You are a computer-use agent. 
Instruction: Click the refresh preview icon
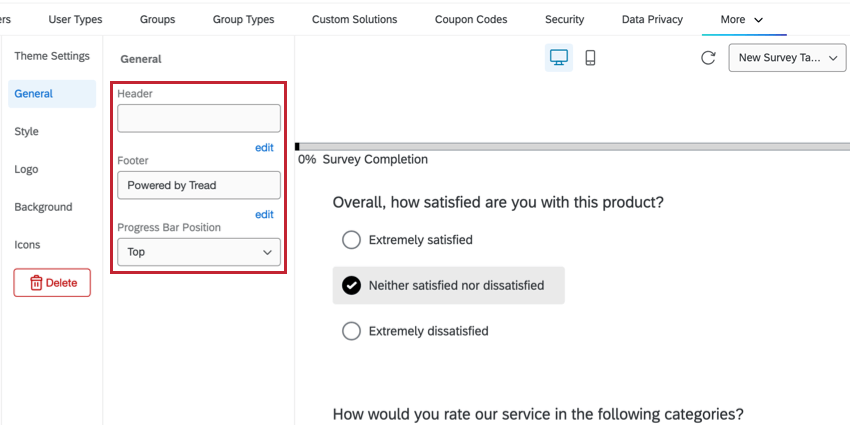point(708,58)
